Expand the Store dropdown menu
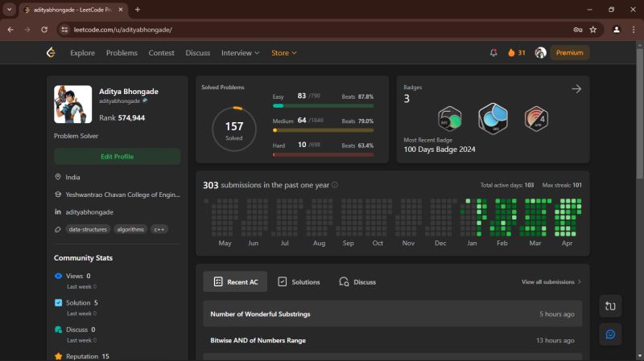644x361 pixels. pyautogui.click(x=284, y=53)
